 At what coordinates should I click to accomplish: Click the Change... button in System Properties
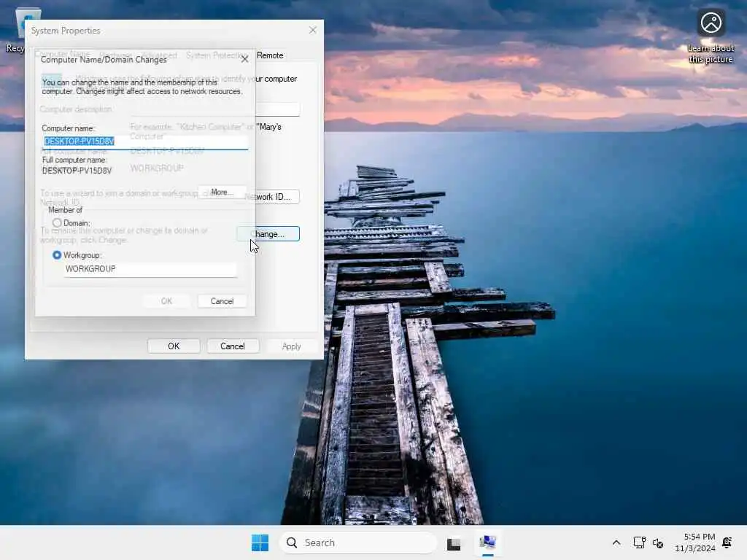tap(268, 234)
